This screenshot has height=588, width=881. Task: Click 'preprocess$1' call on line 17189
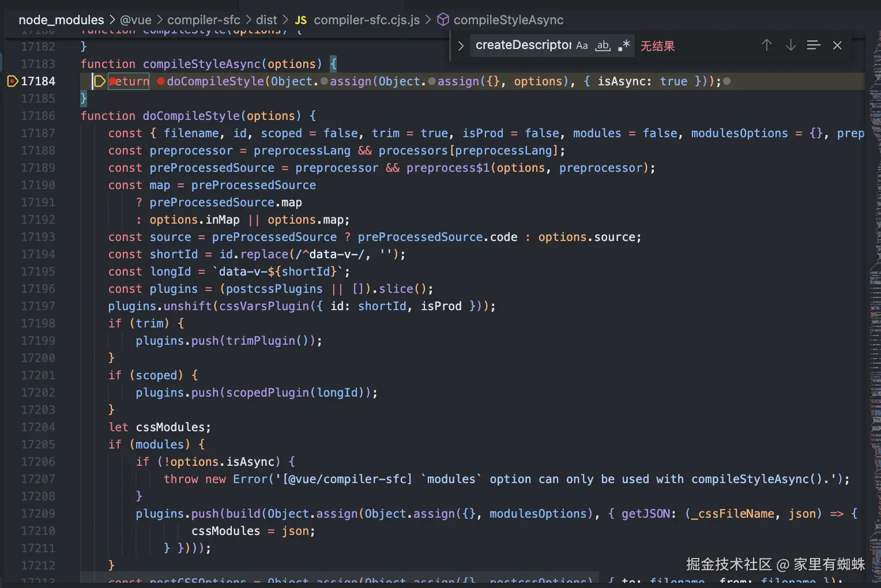pos(448,168)
